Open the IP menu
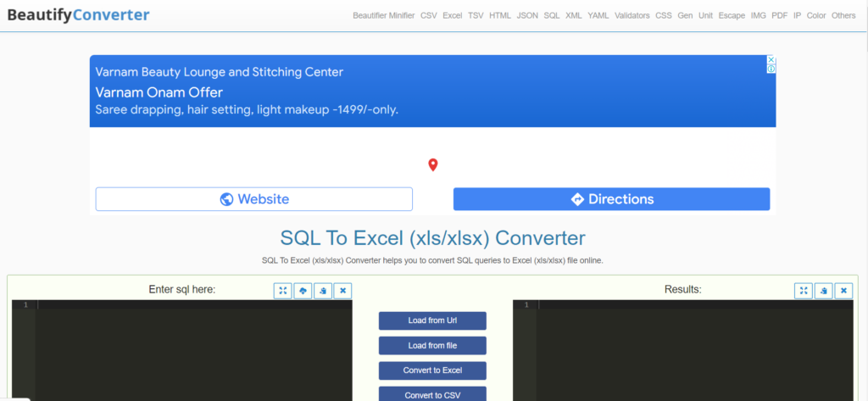This screenshot has width=868, height=401. (x=797, y=15)
